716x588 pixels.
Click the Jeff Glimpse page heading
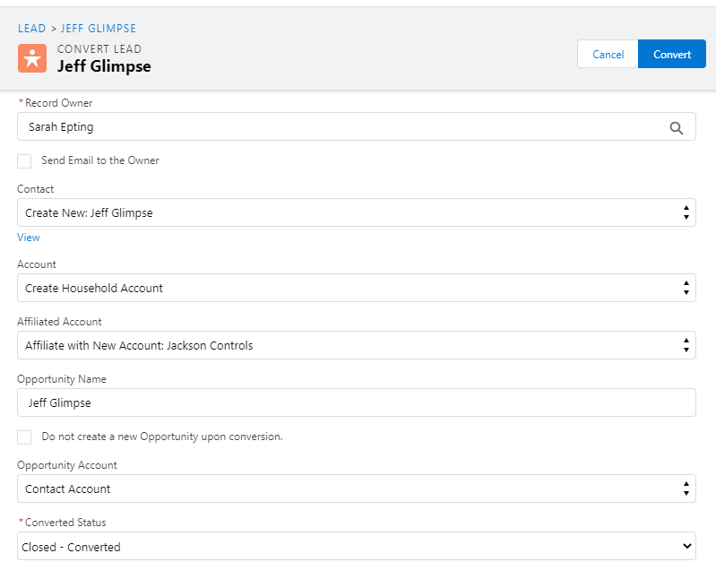click(104, 66)
